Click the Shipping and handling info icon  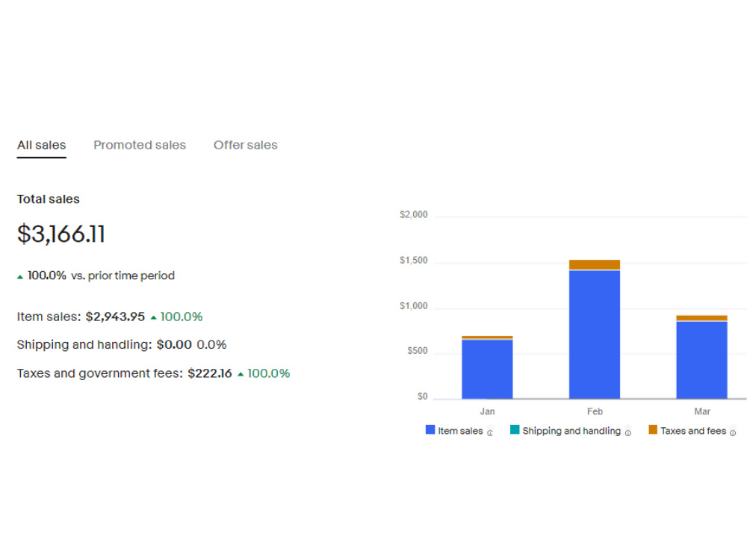coord(628,433)
